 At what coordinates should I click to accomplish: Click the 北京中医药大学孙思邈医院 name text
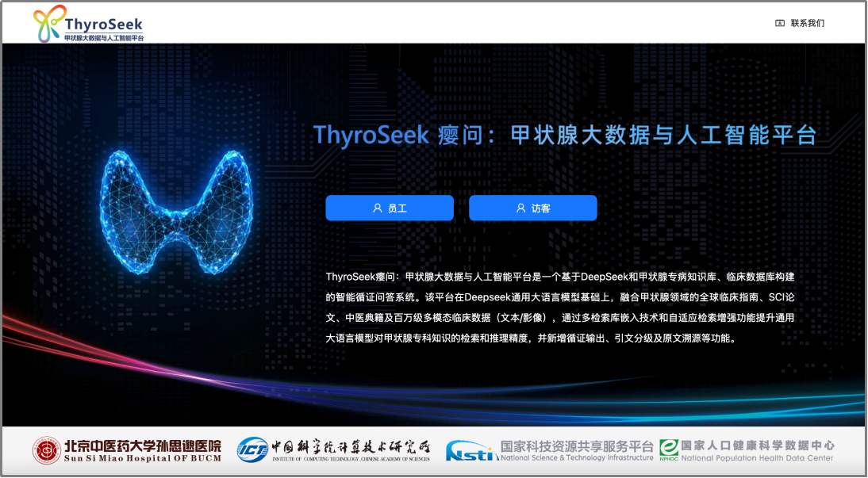(x=143, y=446)
